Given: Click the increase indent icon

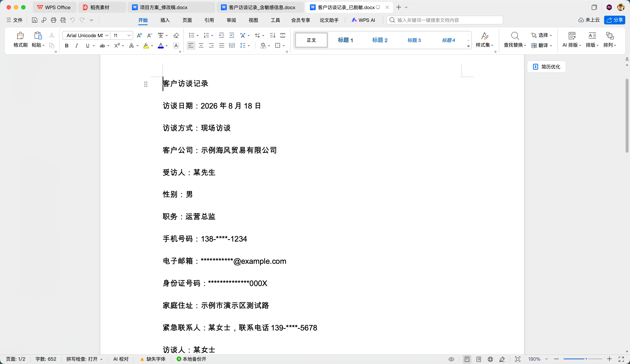Looking at the screenshot, I should click(232, 35).
